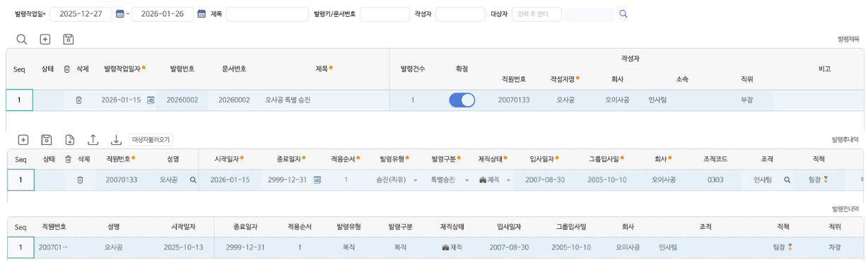Open the 특별승진 발령구분 dropdown
Screen dimensions: 868x263
pos(467,180)
